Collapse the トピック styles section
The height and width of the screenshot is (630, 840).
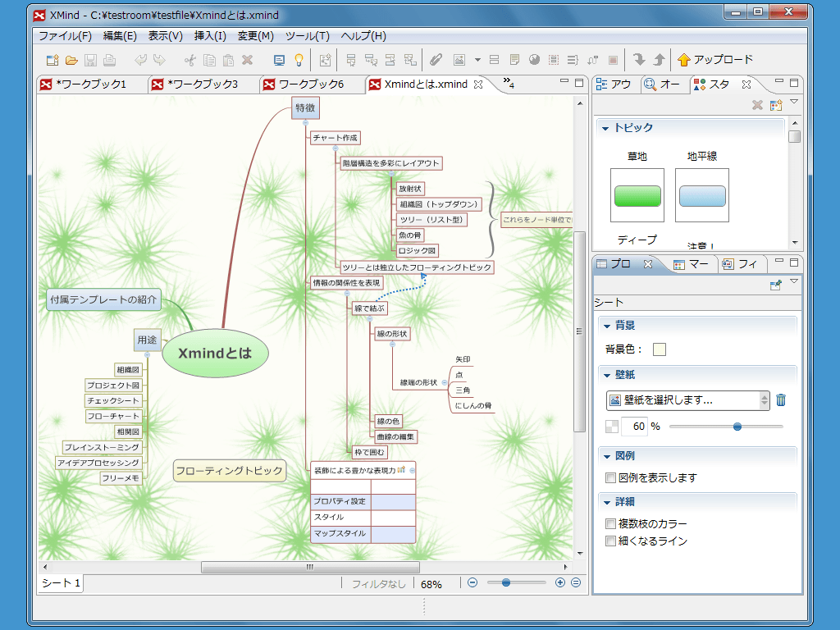(605, 128)
